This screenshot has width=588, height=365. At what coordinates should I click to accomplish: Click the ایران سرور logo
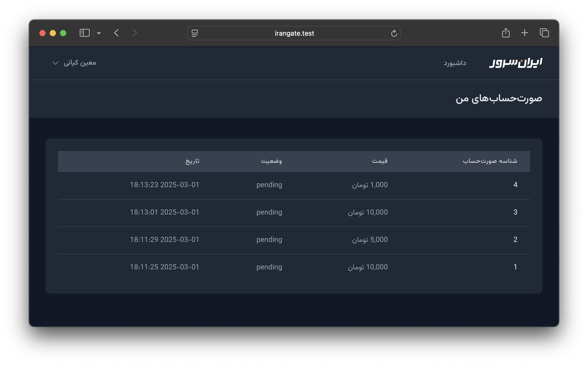tap(516, 63)
